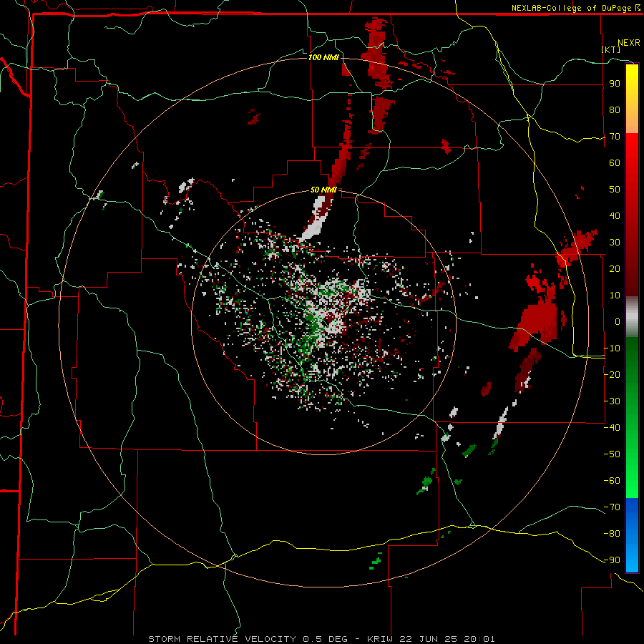
Task: Click the -20 value on the velocity scale
Action: tap(612, 374)
